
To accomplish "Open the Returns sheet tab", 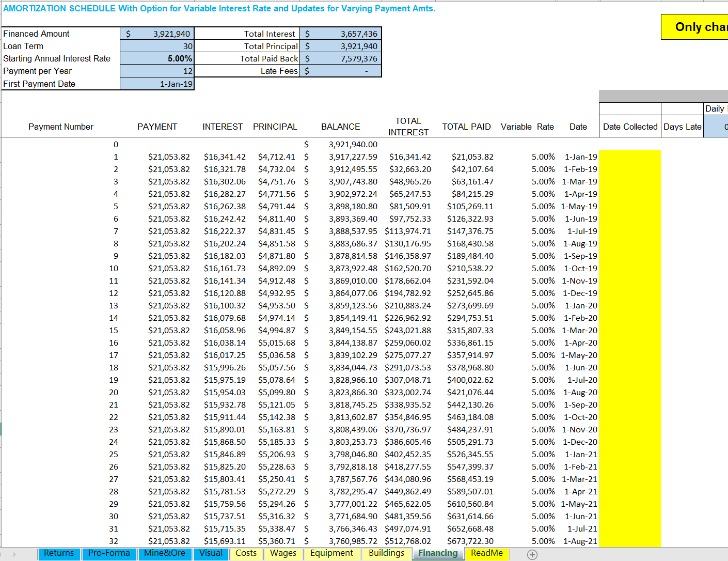I will tap(59, 553).
